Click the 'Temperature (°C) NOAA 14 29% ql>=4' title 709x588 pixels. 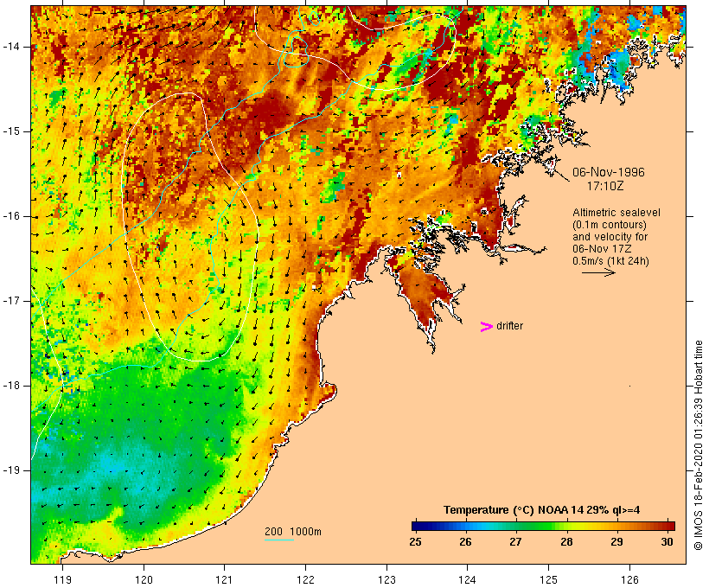point(542,510)
